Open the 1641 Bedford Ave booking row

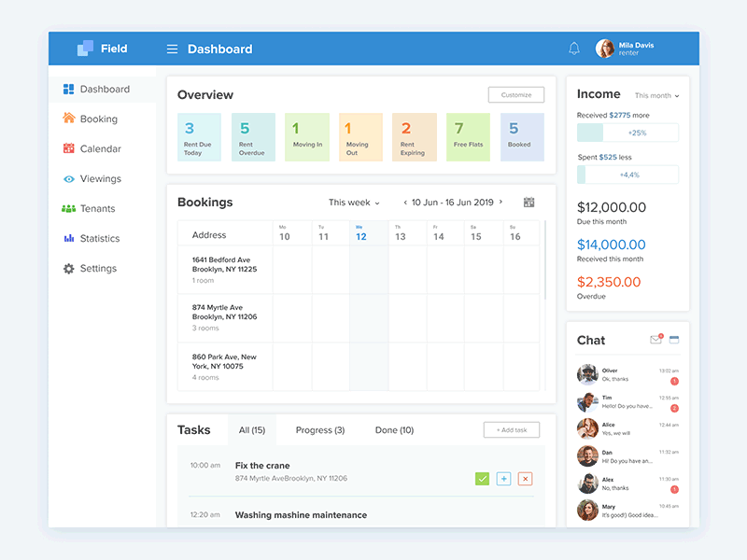click(359, 270)
